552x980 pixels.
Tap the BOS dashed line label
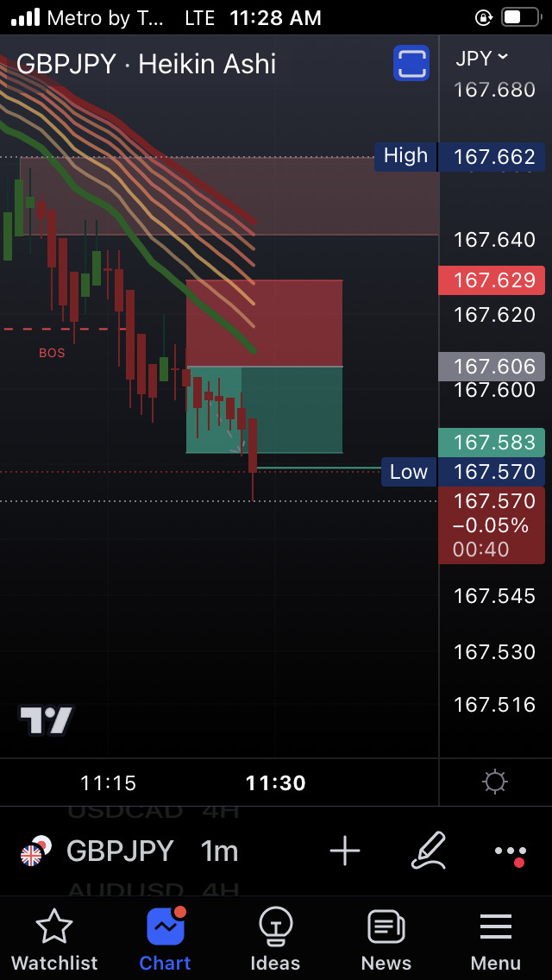tap(52, 353)
